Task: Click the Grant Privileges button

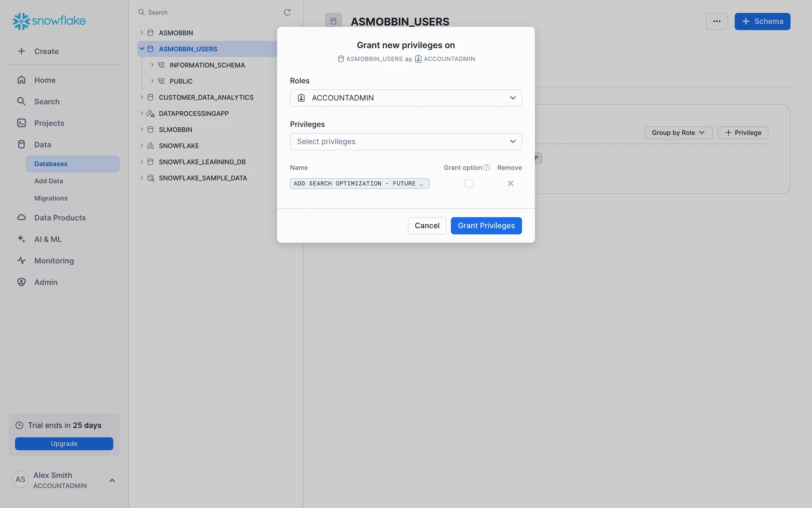Action: click(x=486, y=226)
